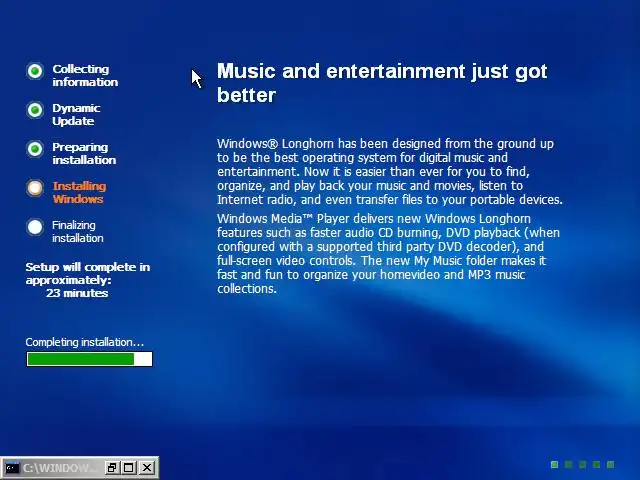Click the 'Preparing installation' label
This screenshot has height=480, width=640.
point(84,153)
